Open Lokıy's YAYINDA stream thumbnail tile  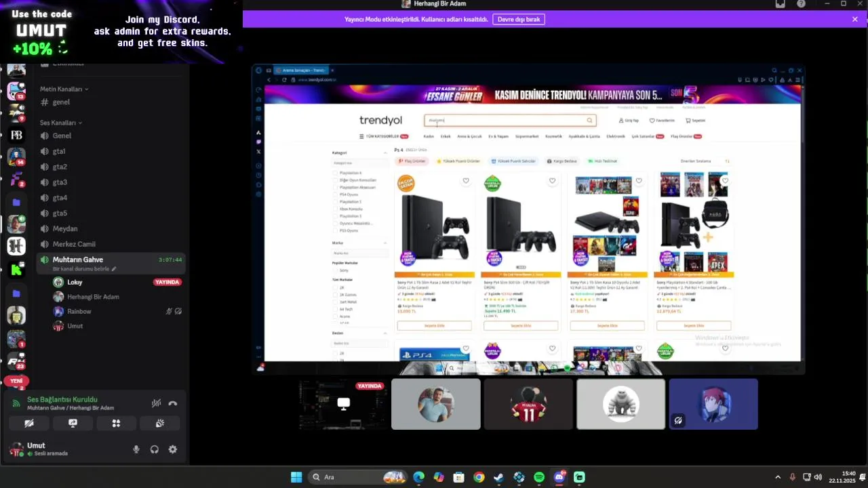[343, 404]
